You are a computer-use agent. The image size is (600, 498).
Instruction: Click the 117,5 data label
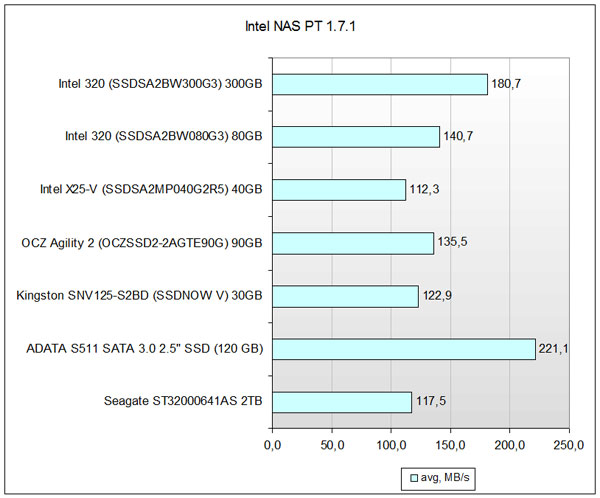tap(431, 401)
